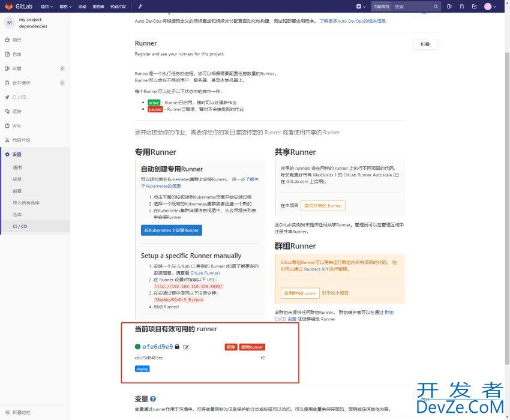
Task: Collapse sidebar with 折叠边栏 chevrons
Action: click(x=8, y=412)
